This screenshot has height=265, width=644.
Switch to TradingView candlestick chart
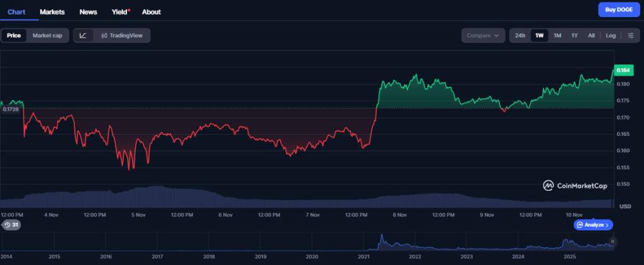click(x=122, y=35)
